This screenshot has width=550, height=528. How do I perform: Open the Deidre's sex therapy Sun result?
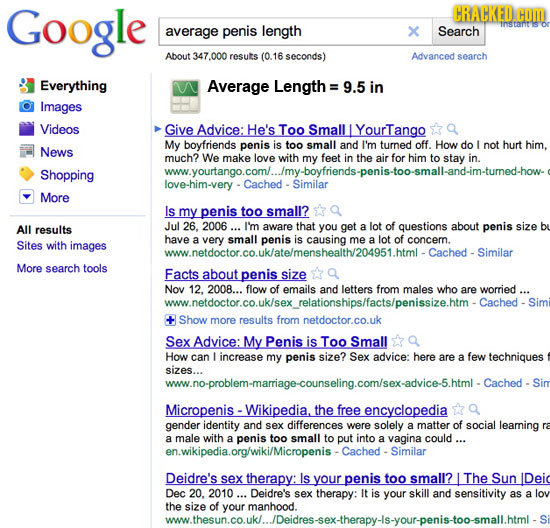(x=357, y=478)
